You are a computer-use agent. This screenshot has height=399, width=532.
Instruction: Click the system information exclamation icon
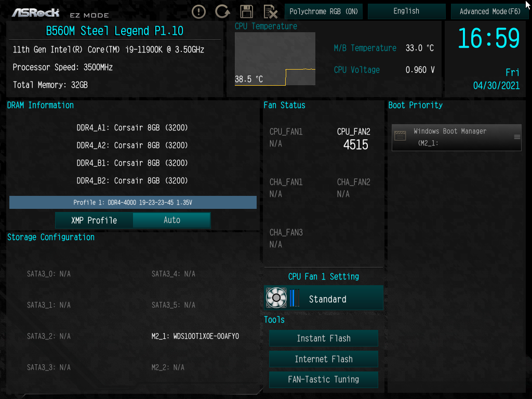point(198,11)
